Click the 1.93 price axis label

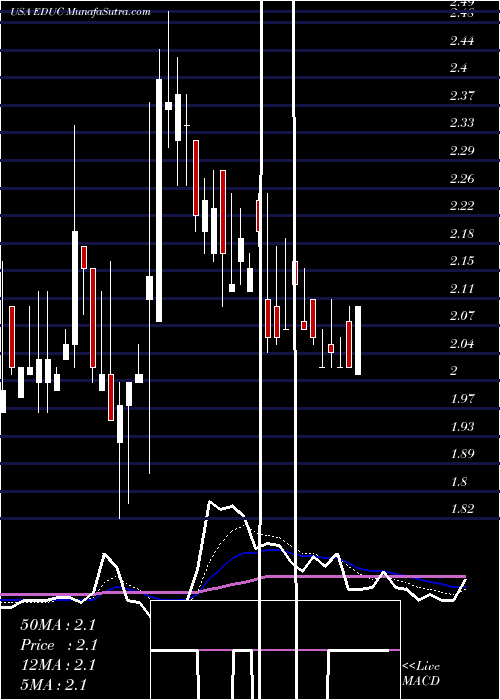(x=462, y=426)
